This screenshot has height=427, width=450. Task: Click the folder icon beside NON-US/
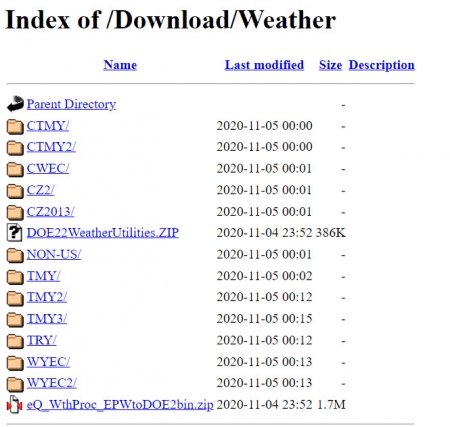click(15, 255)
